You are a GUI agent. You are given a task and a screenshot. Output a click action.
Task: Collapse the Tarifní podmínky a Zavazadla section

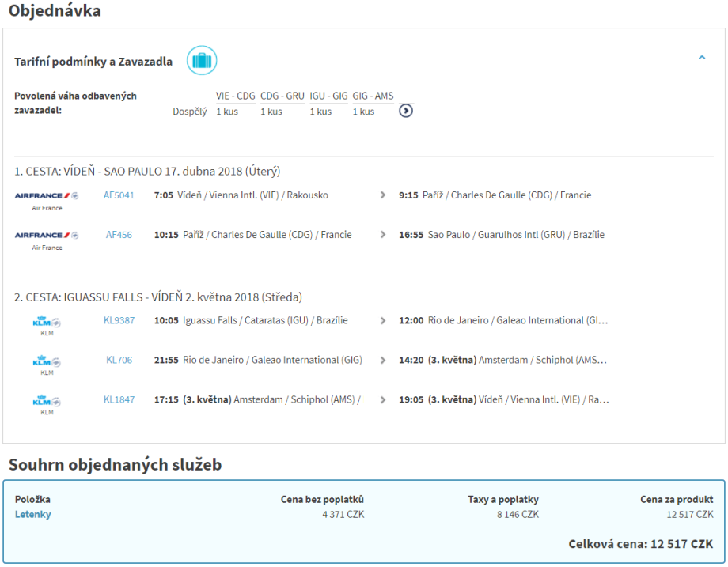(701, 58)
